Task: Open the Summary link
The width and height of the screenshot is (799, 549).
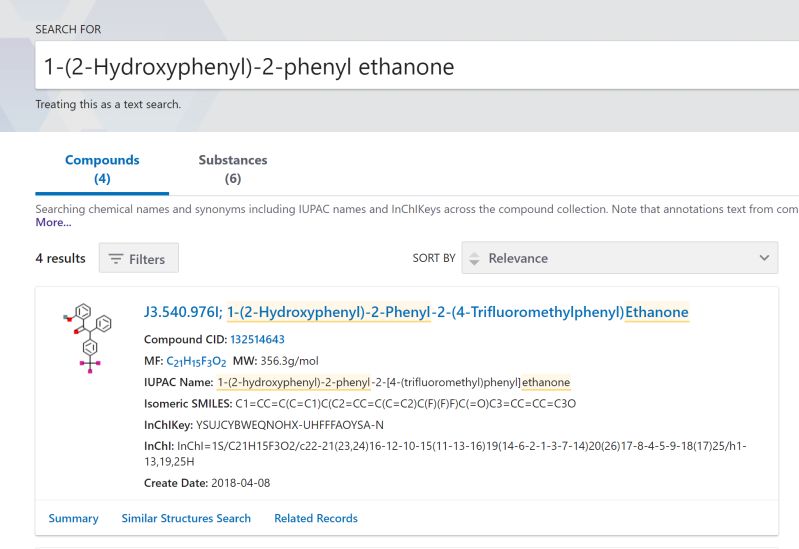Action: tap(73, 518)
